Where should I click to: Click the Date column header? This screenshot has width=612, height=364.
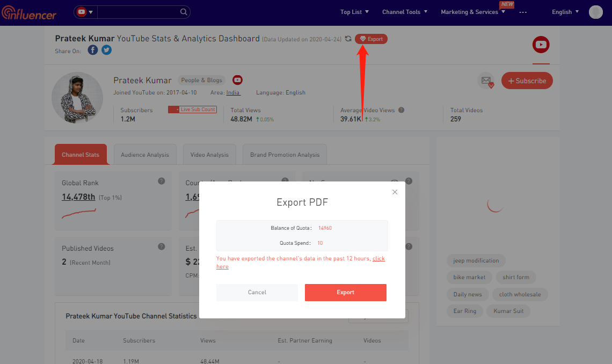point(78,340)
